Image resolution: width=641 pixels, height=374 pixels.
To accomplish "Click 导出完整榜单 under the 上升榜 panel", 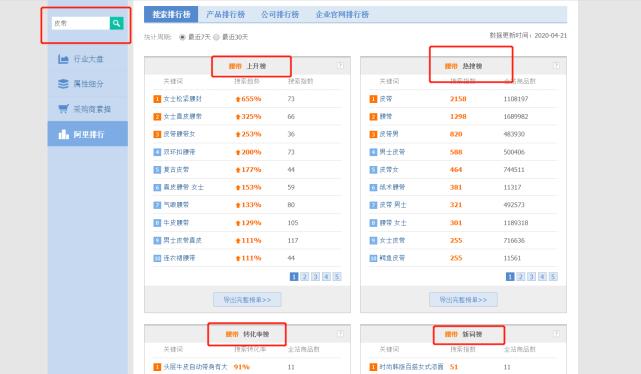I will pos(247,300).
